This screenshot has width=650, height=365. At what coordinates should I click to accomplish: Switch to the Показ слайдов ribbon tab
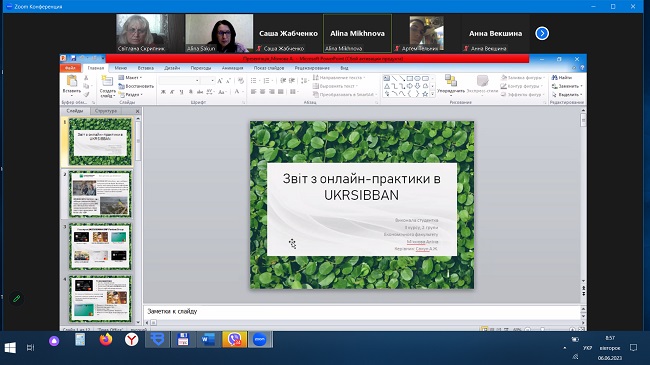[269, 68]
